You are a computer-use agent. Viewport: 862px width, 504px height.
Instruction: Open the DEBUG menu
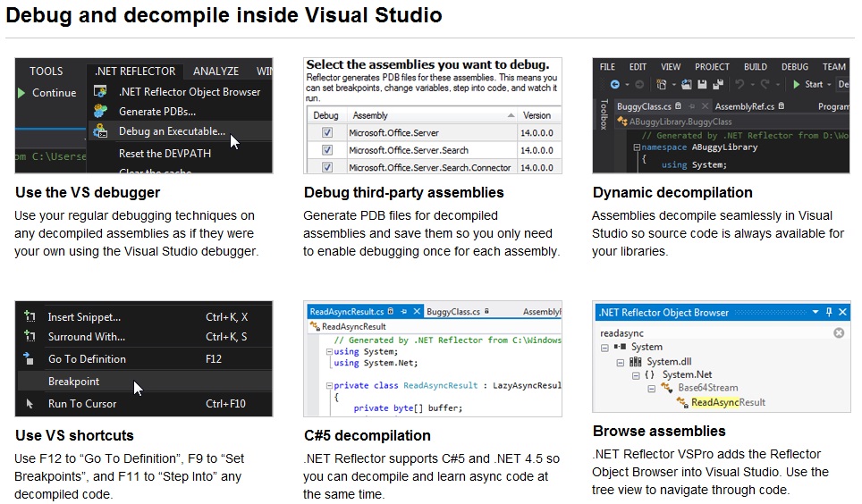[795, 66]
